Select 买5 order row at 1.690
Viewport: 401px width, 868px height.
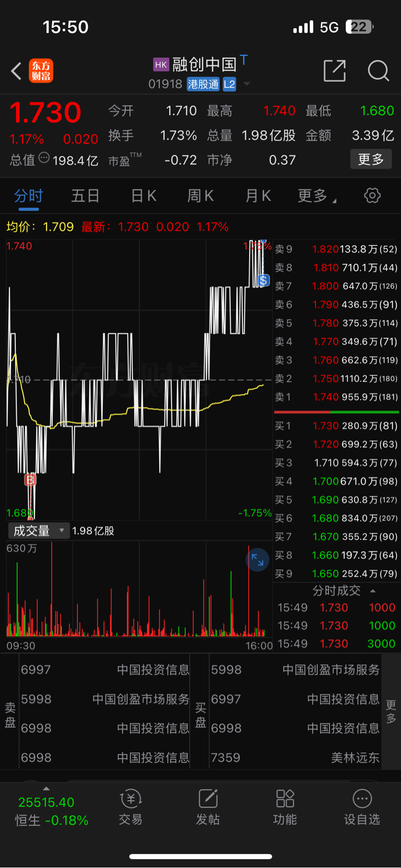(336, 500)
